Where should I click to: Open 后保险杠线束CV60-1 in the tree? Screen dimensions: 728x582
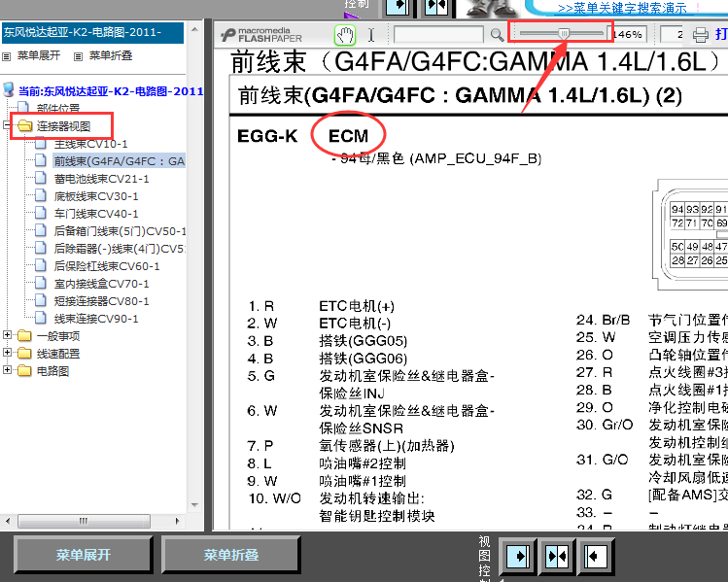tap(107, 266)
